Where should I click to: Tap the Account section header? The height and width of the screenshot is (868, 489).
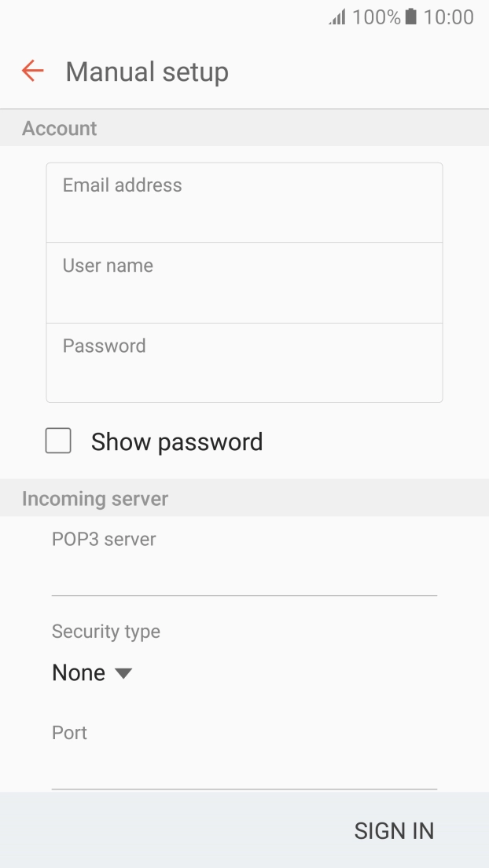(x=60, y=129)
